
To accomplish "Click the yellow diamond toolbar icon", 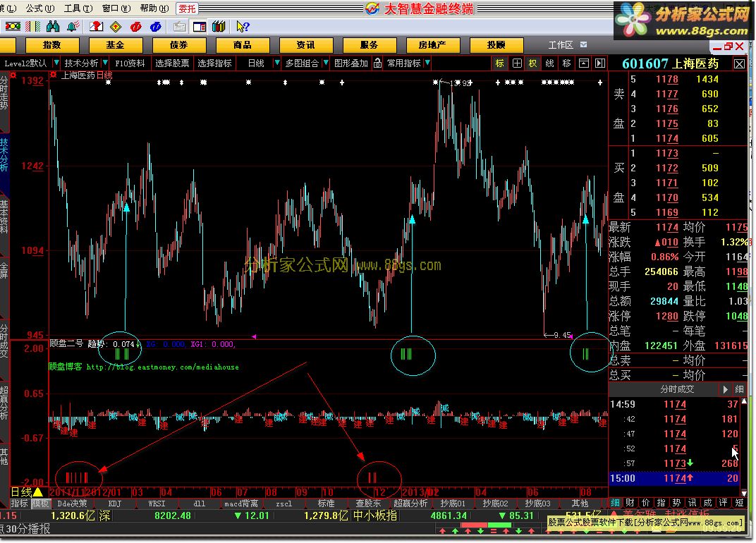I will [x=116, y=27].
